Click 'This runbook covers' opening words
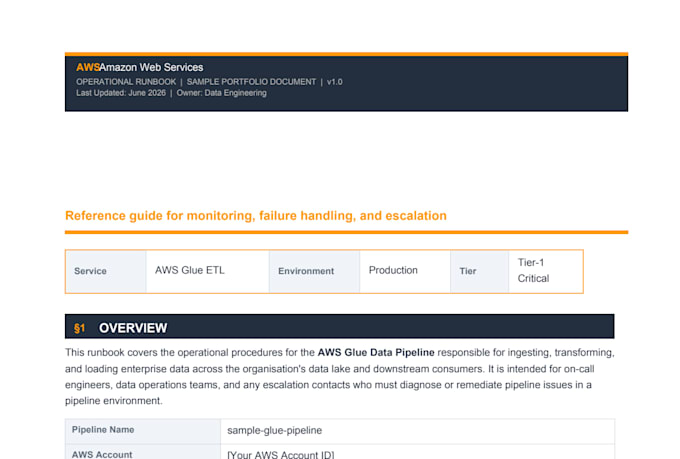 click(x=111, y=353)
